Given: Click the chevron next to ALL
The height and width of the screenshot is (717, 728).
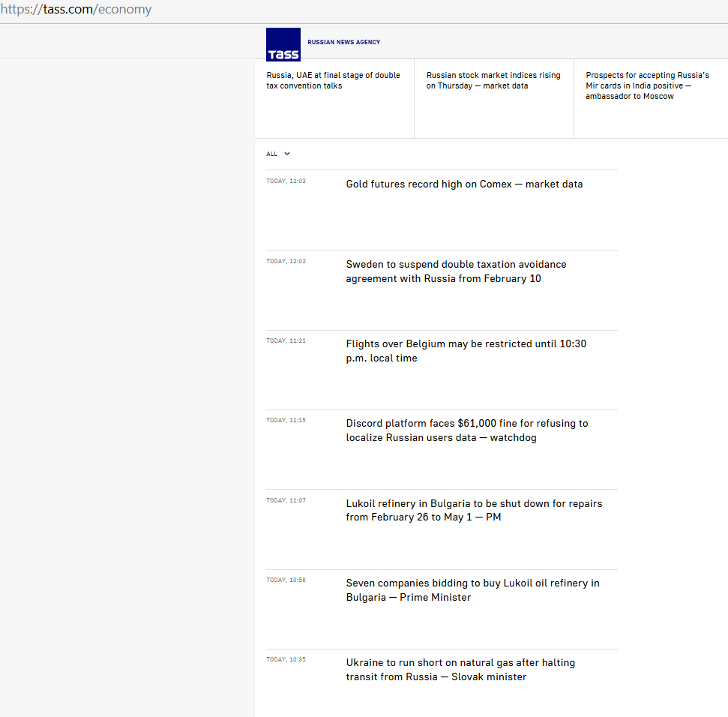Looking at the screenshot, I should pyautogui.click(x=287, y=154).
